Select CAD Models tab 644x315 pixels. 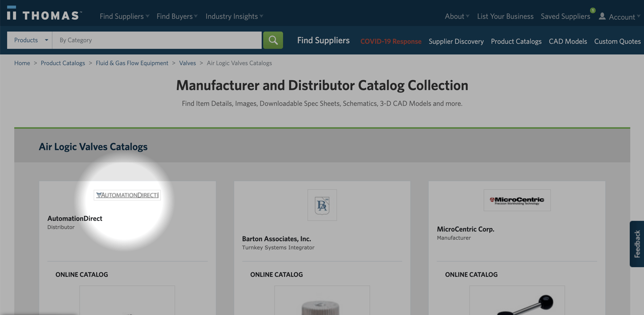[568, 41]
